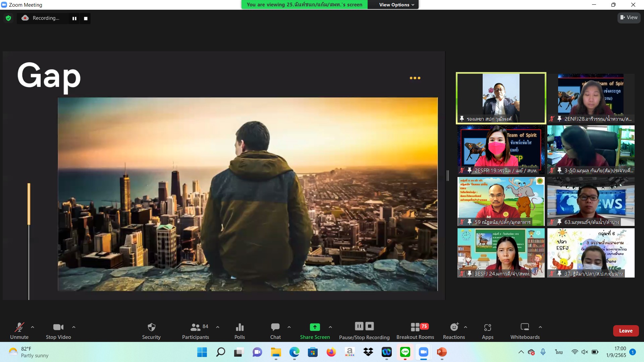644x362 pixels.
Task: Open the Polls panel
Action: [x=239, y=327]
